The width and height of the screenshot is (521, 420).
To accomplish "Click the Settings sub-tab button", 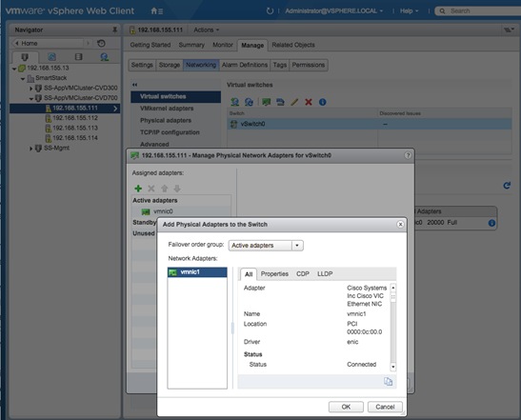I will click(x=142, y=65).
